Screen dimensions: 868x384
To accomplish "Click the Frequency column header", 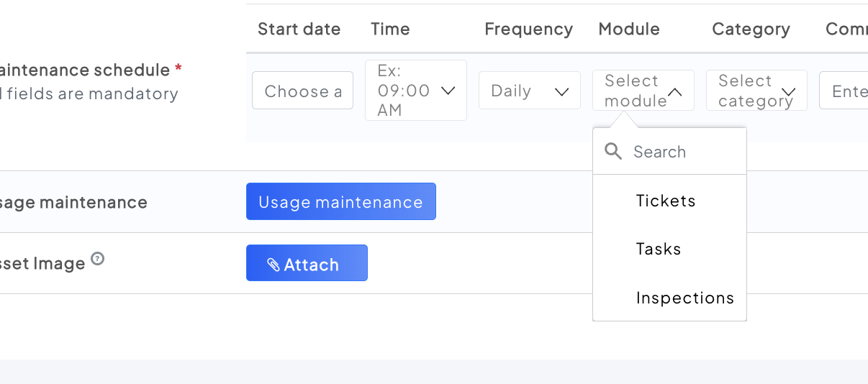I will [x=528, y=29].
